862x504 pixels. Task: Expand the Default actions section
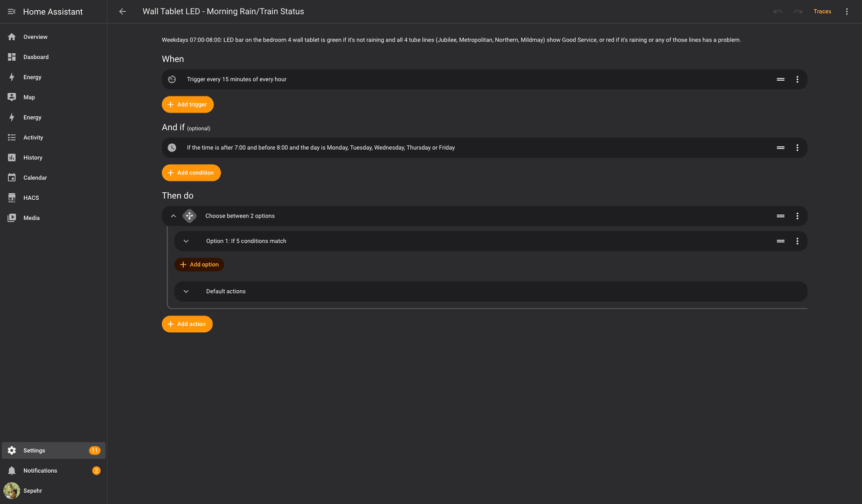coord(186,291)
